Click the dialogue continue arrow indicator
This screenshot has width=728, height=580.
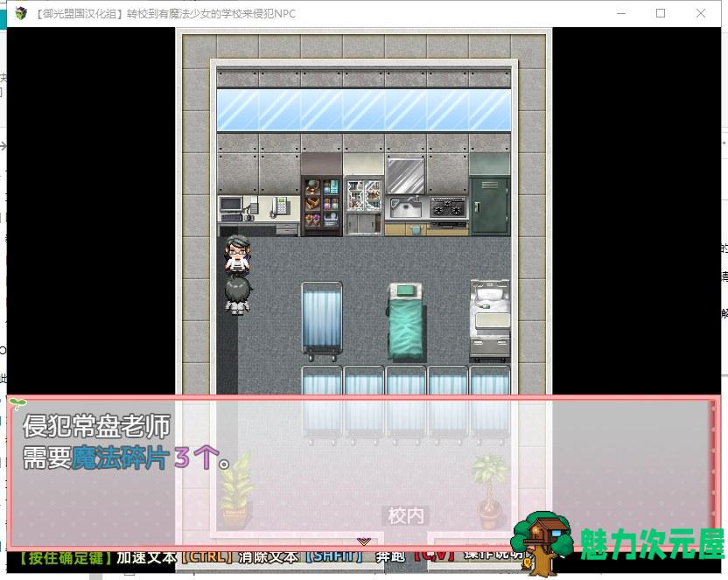pyautogui.click(x=363, y=541)
